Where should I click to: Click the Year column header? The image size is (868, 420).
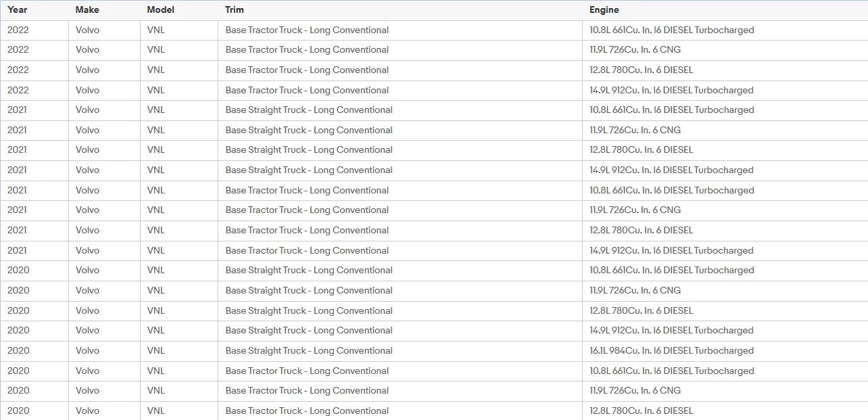[x=34, y=10]
